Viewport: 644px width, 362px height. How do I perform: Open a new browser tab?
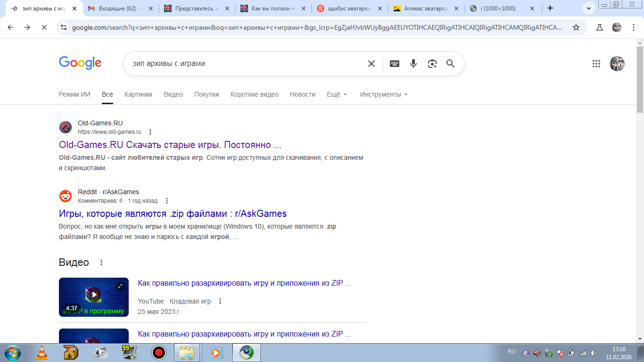coord(550,8)
